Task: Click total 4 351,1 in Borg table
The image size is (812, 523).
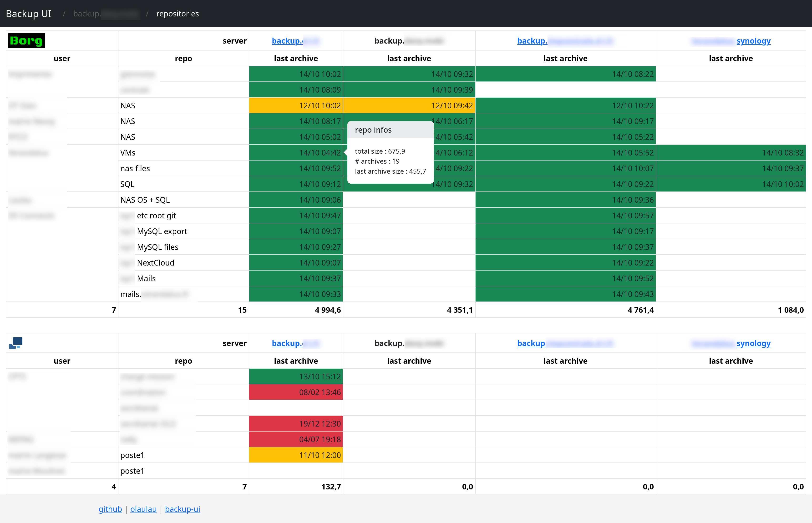Action: tap(460, 310)
